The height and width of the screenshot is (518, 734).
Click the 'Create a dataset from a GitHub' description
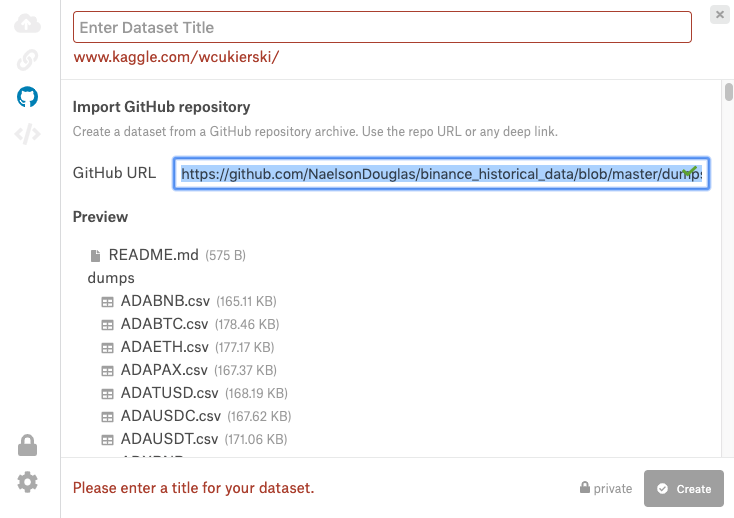click(315, 131)
